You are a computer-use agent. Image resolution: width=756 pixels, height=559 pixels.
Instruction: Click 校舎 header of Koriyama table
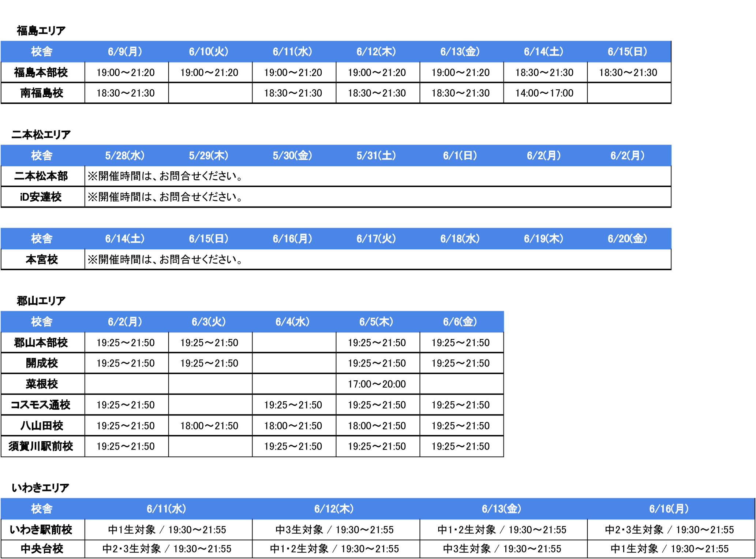42,322
